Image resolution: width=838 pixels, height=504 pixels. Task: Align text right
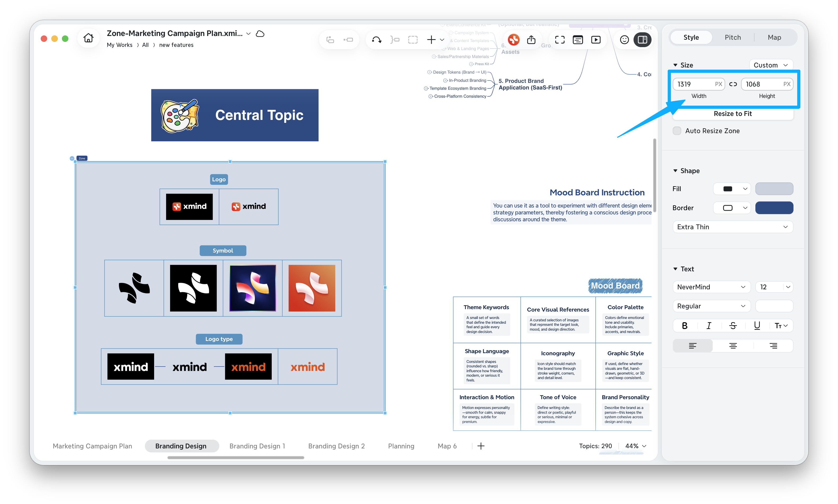point(773,346)
